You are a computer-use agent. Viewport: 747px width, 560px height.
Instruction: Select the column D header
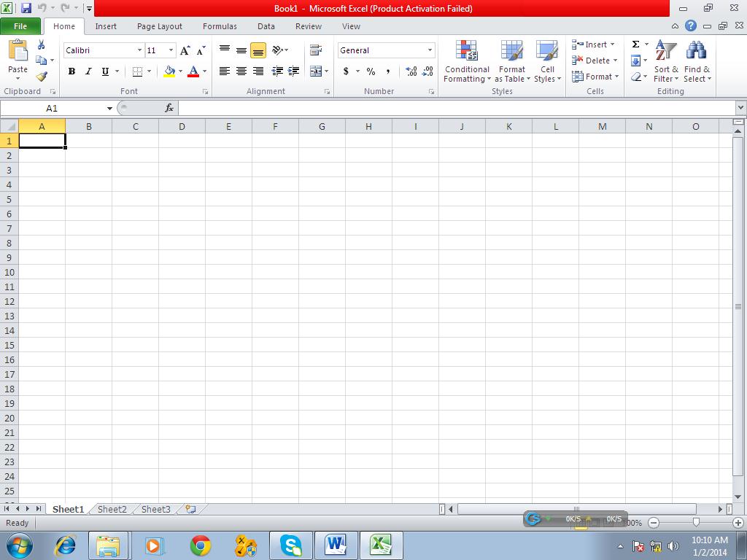click(182, 127)
